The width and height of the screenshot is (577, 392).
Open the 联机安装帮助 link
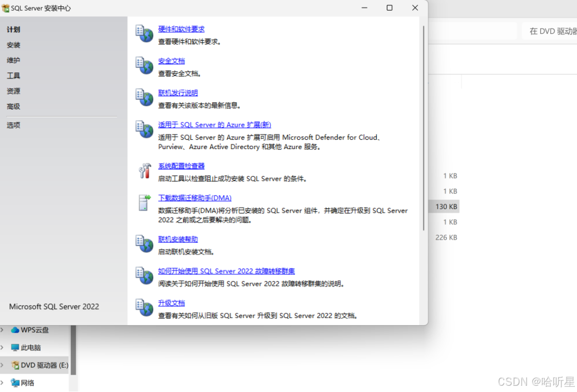click(x=178, y=239)
